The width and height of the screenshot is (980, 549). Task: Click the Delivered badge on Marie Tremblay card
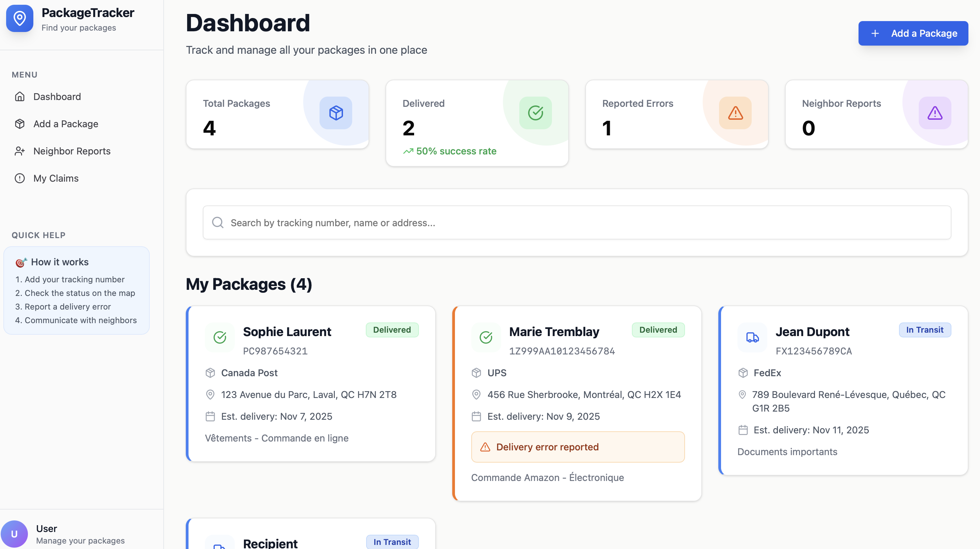658,330
